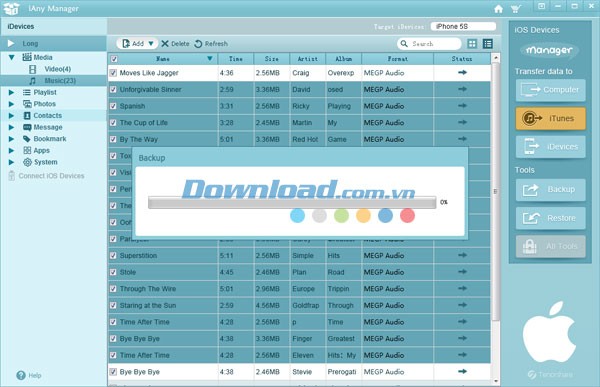Click the Backup progress bar
Viewport: 600px width, 387px height.
[292, 202]
